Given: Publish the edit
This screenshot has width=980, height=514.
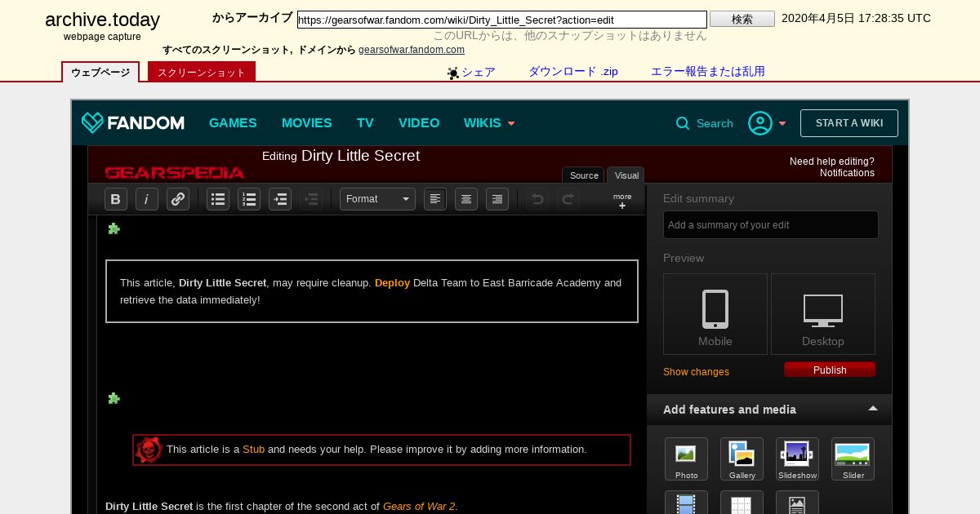Looking at the screenshot, I should click(830, 370).
